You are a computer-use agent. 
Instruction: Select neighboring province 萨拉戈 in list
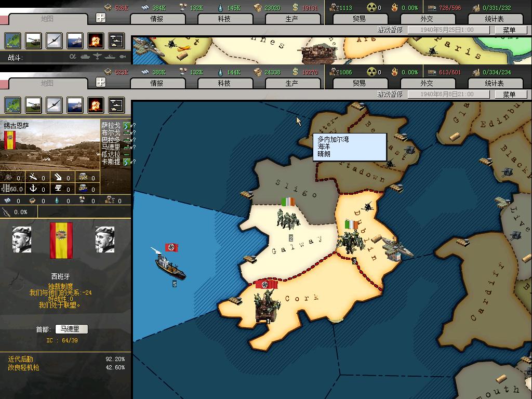(111, 126)
